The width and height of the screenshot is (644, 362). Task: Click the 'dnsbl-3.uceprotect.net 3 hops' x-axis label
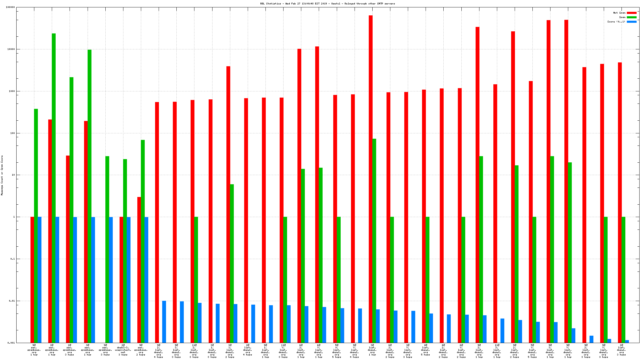click(x=123, y=350)
